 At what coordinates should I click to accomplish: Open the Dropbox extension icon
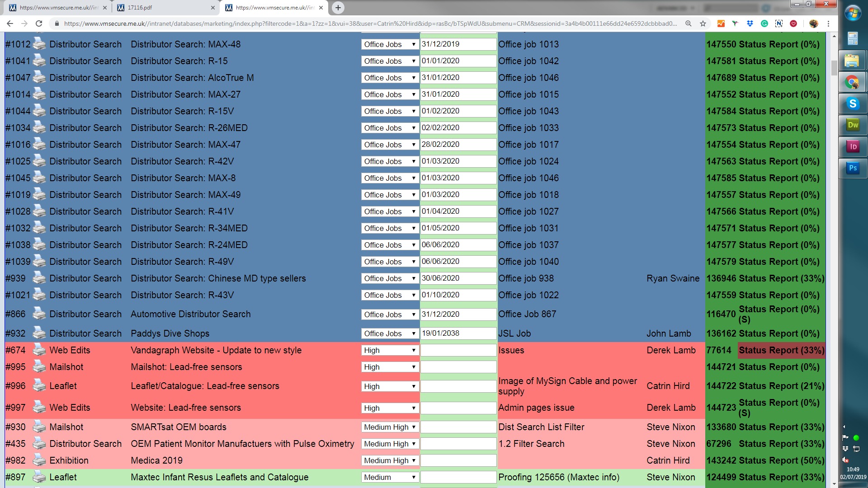[x=750, y=23]
